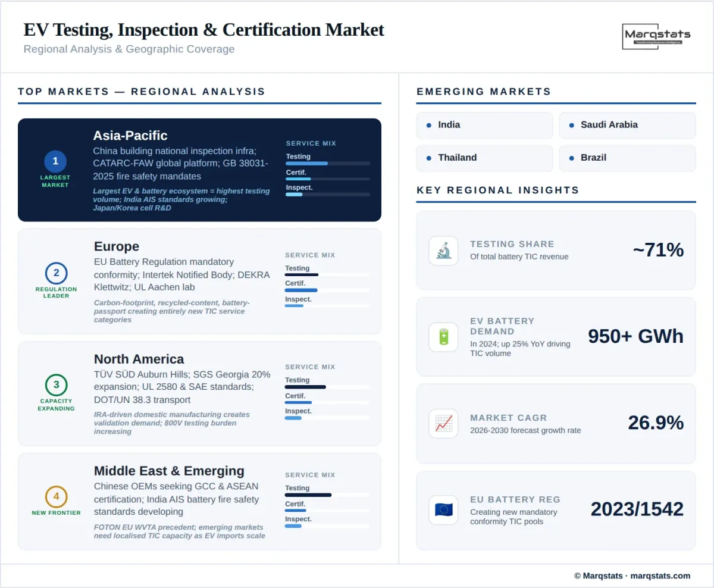
Task: Click the number 4 New Frontier badge
Action: (55, 496)
